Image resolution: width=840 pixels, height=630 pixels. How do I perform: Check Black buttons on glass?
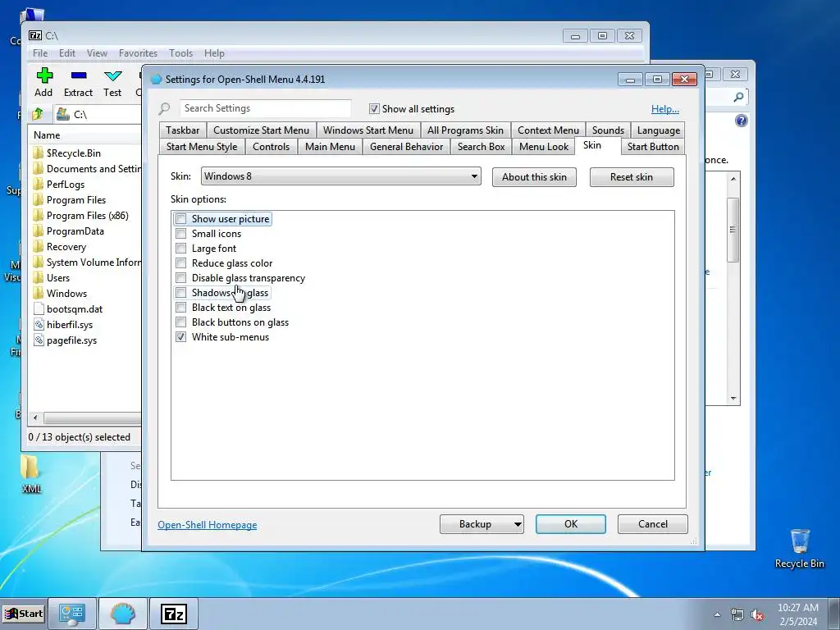pyautogui.click(x=181, y=322)
